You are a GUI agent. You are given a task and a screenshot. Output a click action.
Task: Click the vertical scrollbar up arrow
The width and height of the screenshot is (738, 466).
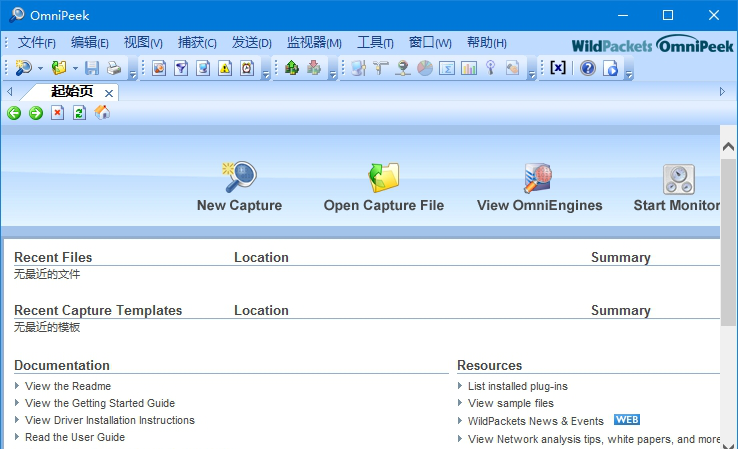(728, 146)
